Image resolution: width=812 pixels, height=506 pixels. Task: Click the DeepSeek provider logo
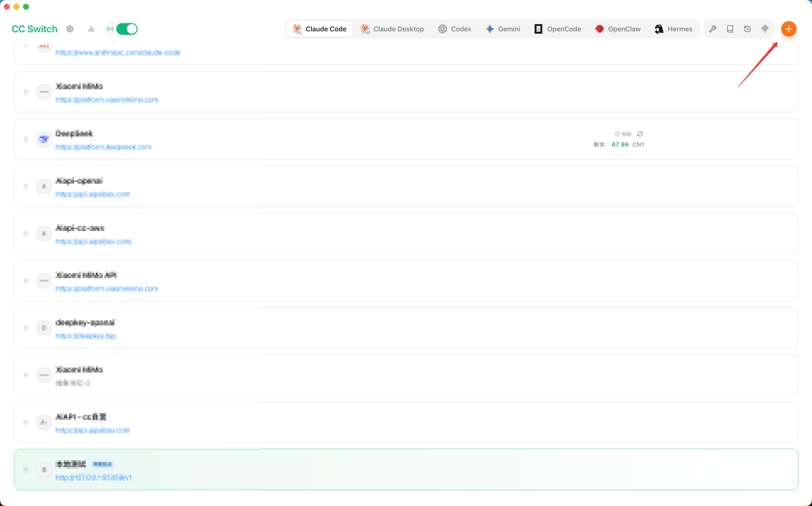pyautogui.click(x=44, y=139)
